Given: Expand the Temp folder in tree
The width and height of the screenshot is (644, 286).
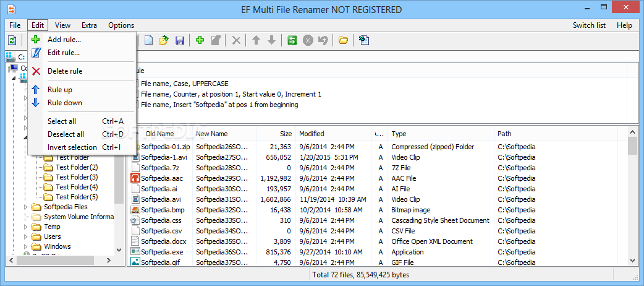Looking at the screenshot, I should tap(26, 227).
